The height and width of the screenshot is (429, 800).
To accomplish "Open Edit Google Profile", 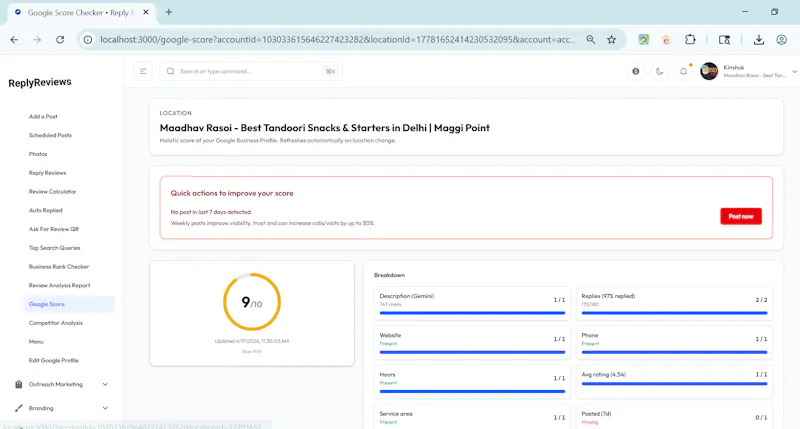I will (54, 361).
